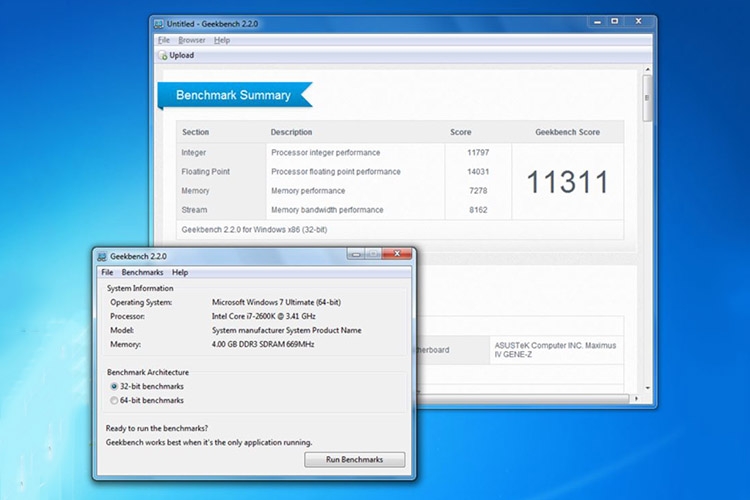The image size is (750, 500).
Task: Click 'ASUSTeK Computer INC. Maximus IV GENE-Z' cell
Action: coord(555,350)
